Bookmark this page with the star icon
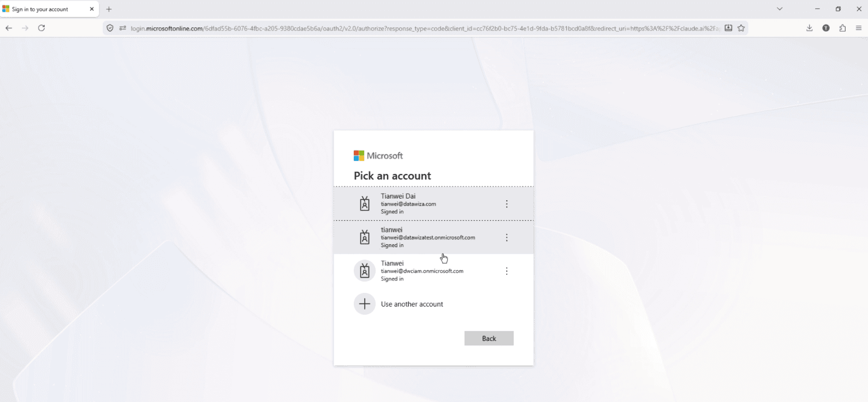Screen dimensions: 868x402 [x=741, y=28]
